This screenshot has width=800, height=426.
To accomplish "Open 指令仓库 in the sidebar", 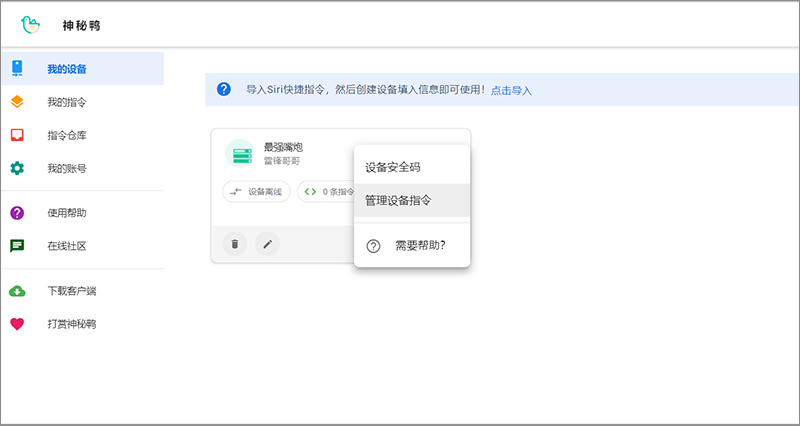I will point(82,135).
